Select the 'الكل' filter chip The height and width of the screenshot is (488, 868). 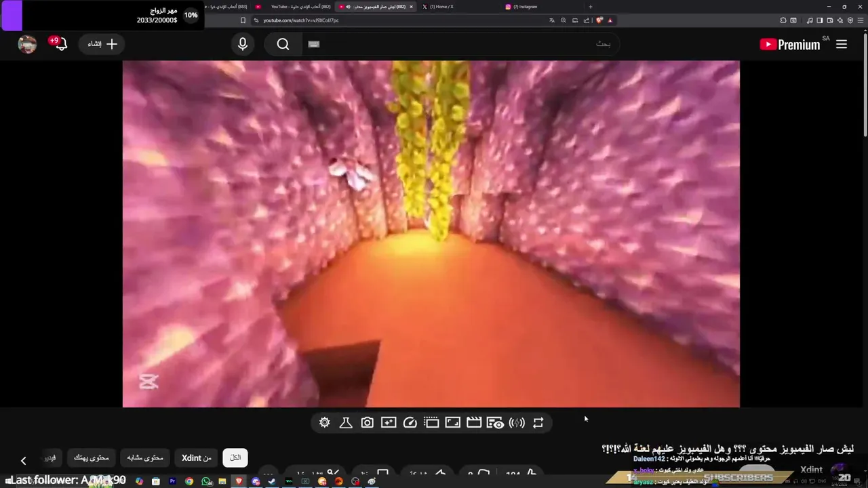pos(235,457)
